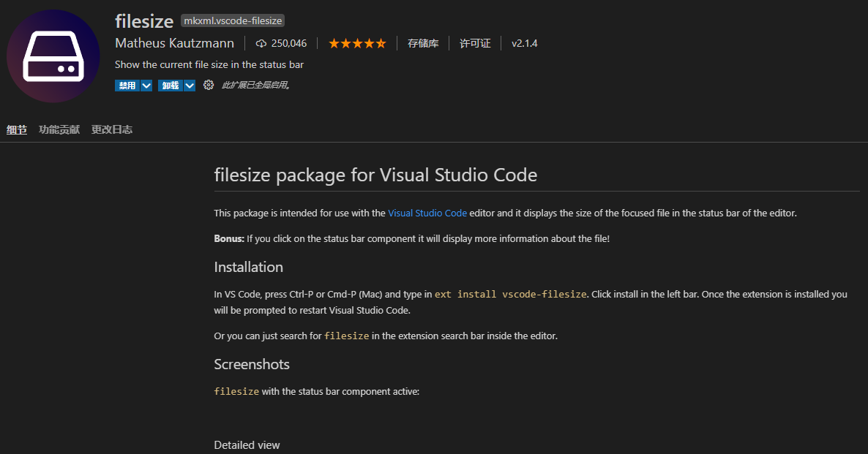Click the 250,046 install count

(x=289, y=43)
